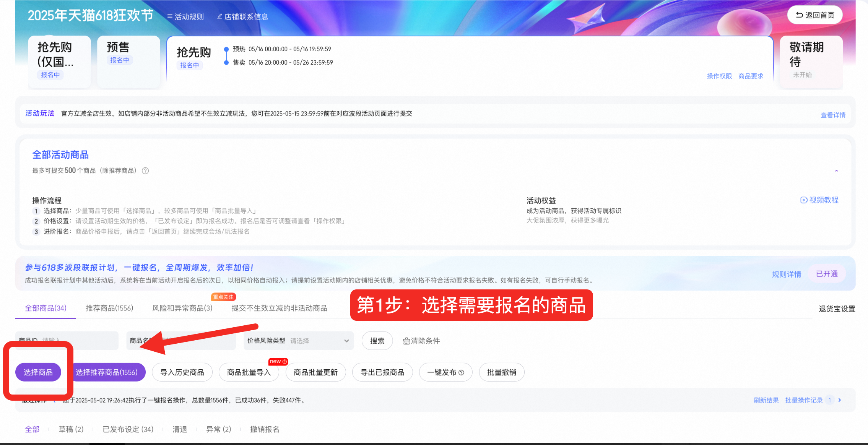Open 批量操作记录 link
Screen dimensions: 868x445
coord(804,400)
